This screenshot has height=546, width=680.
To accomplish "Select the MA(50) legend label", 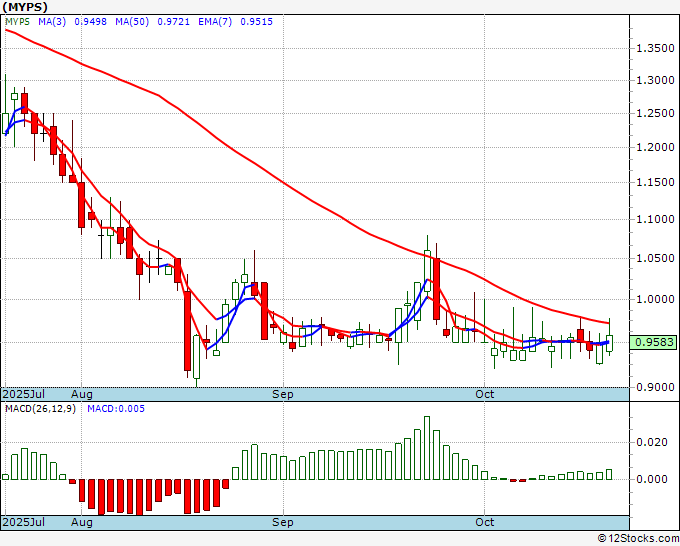I will click(132, 22).
